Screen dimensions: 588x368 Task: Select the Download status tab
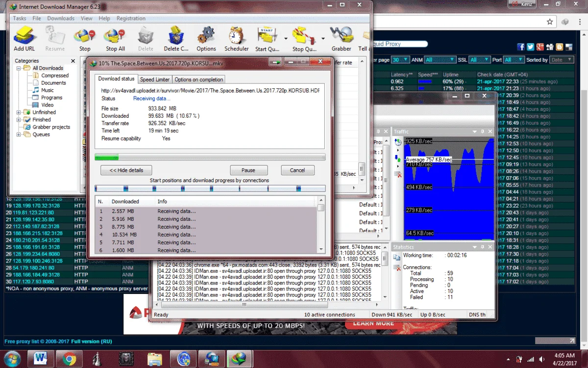point(116,79)
